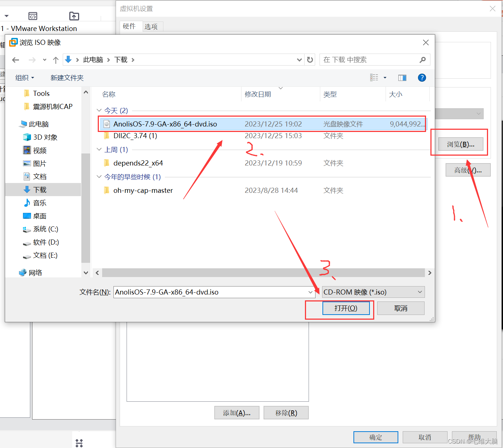Open the address bar history dropdown

tap(299, 60)
